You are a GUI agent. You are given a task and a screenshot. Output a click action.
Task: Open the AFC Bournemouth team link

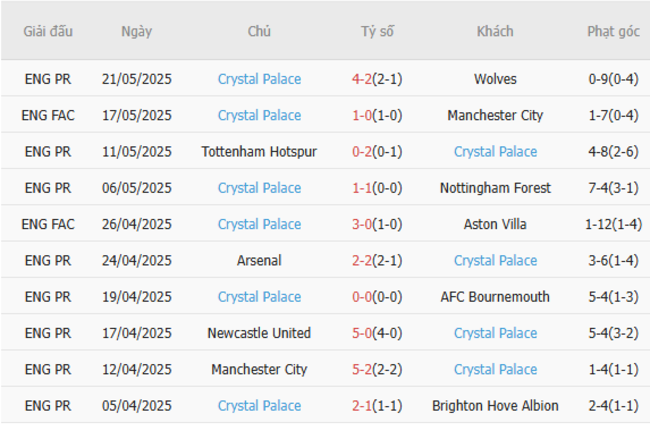(495, 297)
